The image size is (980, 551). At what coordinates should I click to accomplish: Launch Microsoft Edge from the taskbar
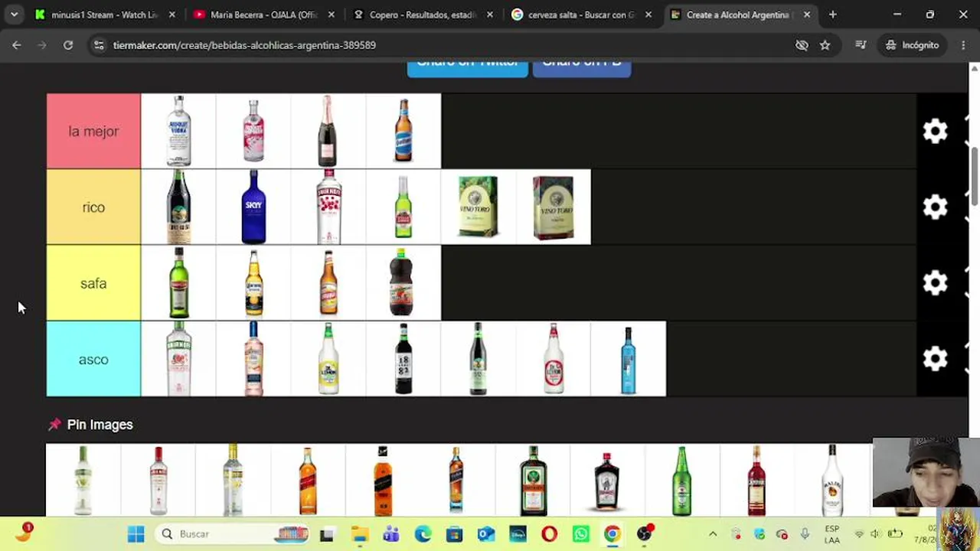(423, 533)
